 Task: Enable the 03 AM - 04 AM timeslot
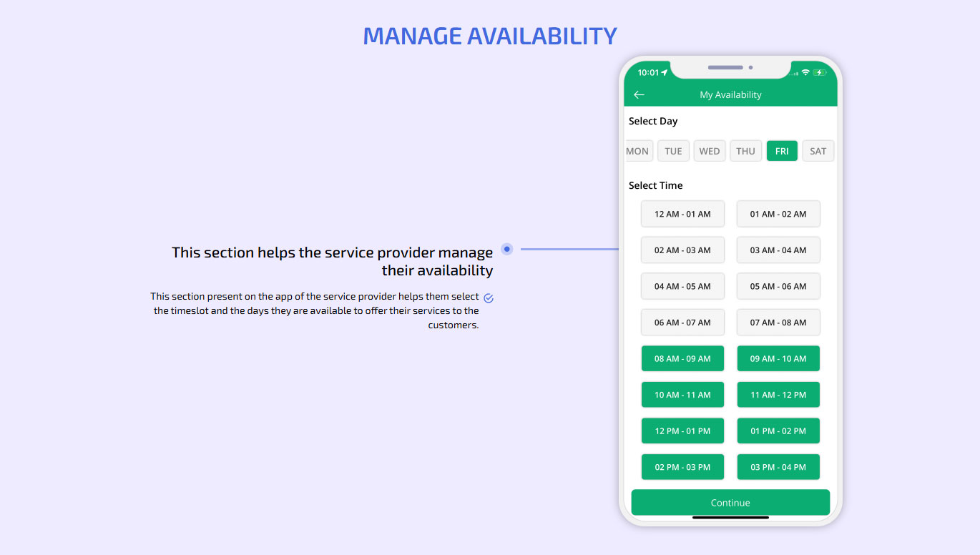click(x=778, y=250)
